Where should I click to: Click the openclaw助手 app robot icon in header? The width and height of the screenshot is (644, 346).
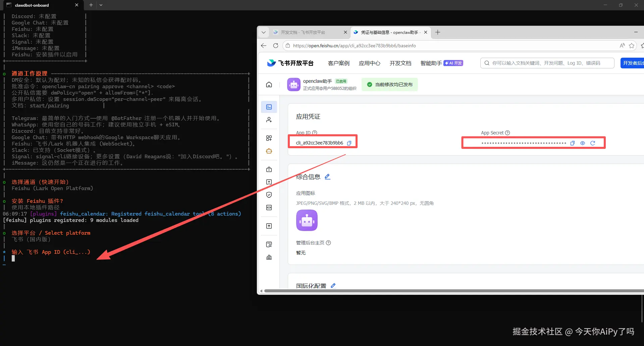point(294,84)
